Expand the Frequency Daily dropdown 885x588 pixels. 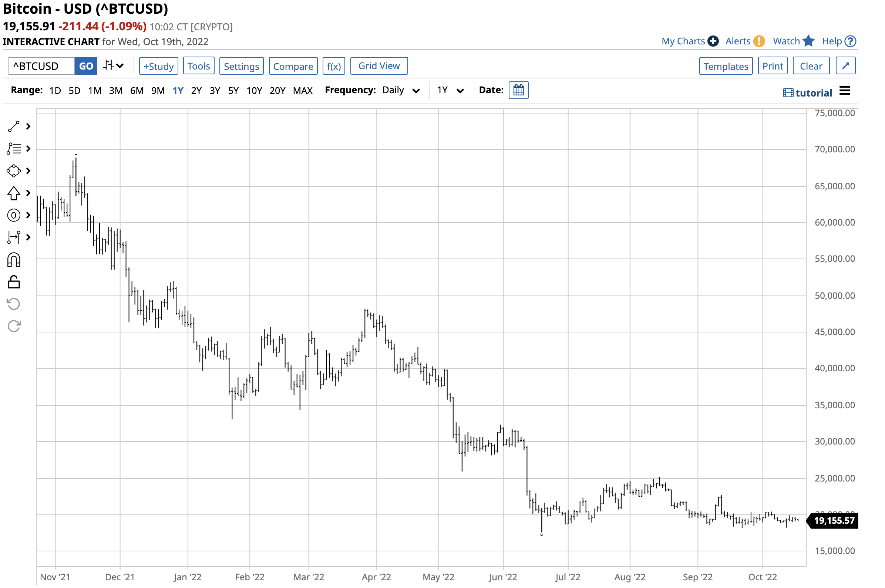pos(401,90)
